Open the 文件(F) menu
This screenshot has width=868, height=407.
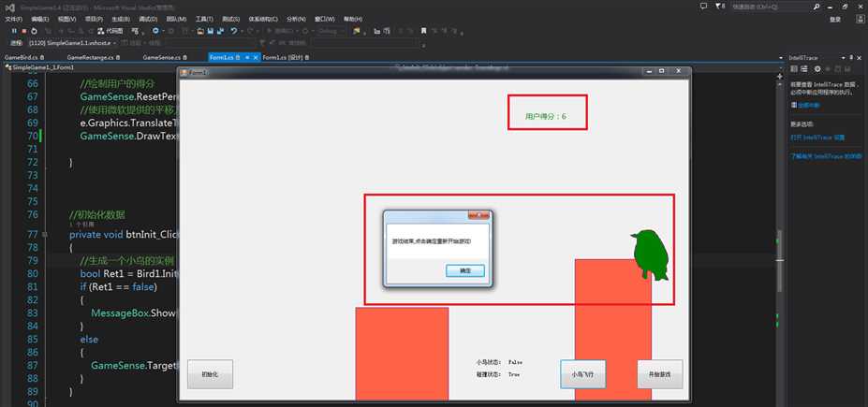[x=13, y=19]
